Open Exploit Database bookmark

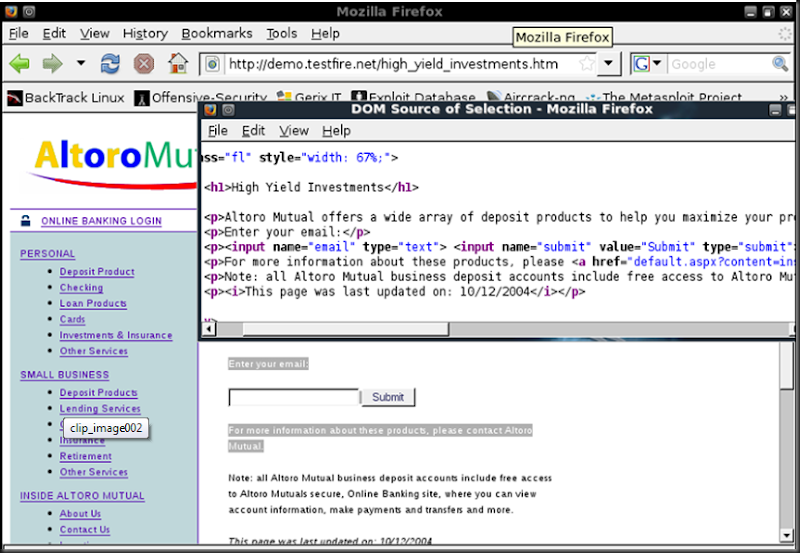coord(413,96)
